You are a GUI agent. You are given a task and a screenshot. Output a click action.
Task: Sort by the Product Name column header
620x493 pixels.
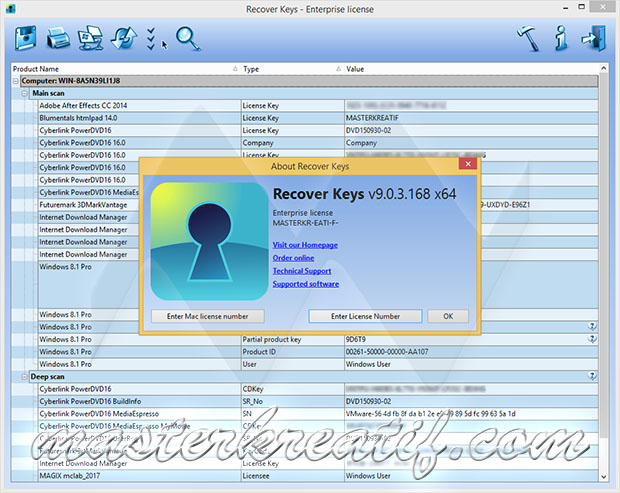pyautogui.click(x=125, y=69)
